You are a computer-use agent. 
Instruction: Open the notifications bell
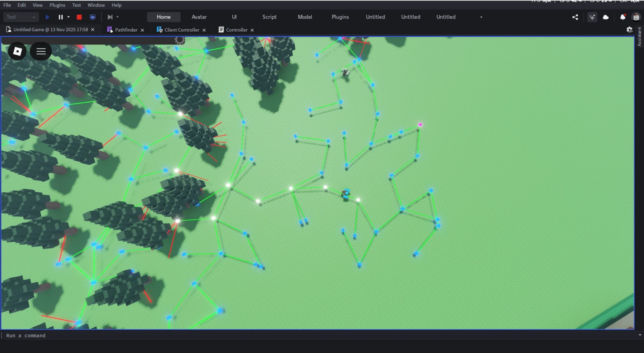tap(623, 17)
